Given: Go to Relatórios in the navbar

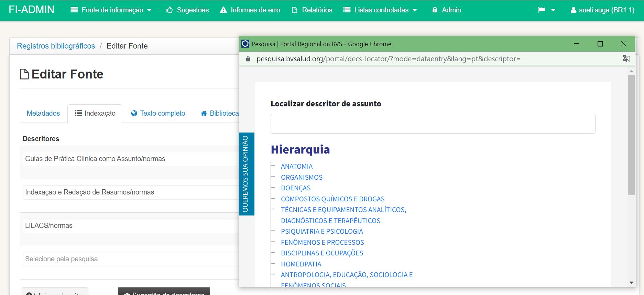Looking at the screenshot, I should point(312,10).
